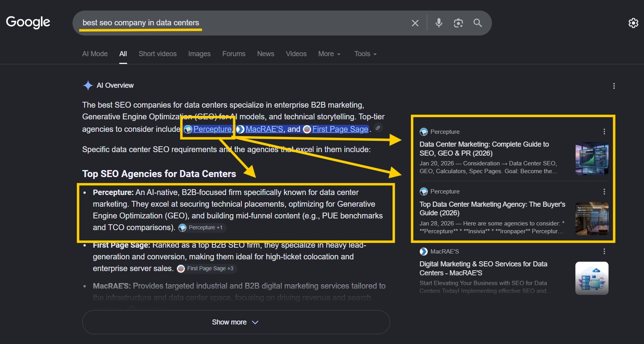Start voice search with the microphone icon

click(439, 23)
